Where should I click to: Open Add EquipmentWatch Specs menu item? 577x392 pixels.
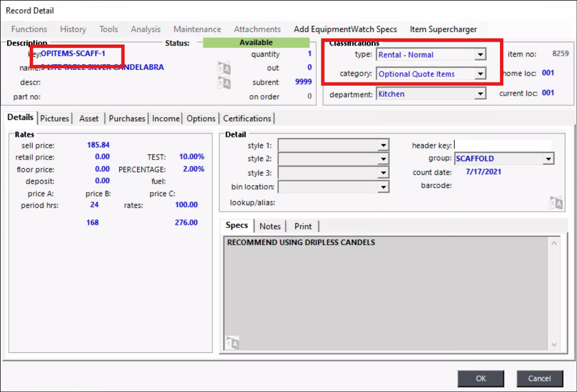(x=345, y=29)
